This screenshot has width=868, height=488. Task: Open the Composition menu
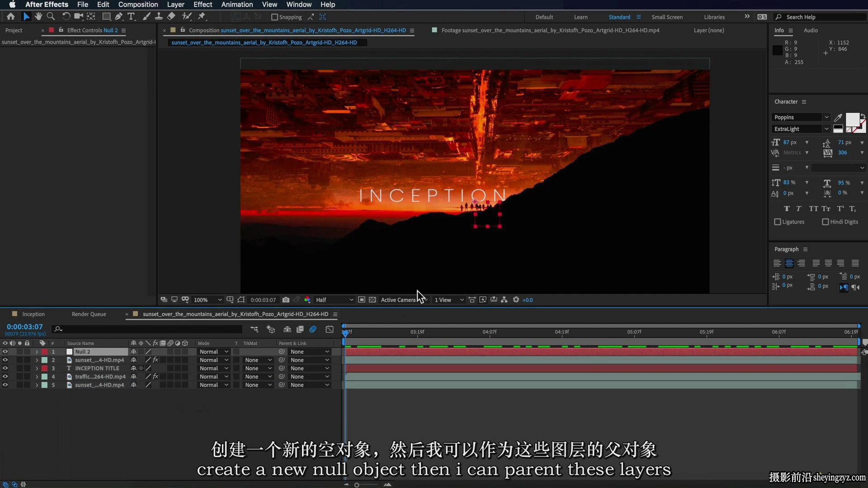pos(138,5)
